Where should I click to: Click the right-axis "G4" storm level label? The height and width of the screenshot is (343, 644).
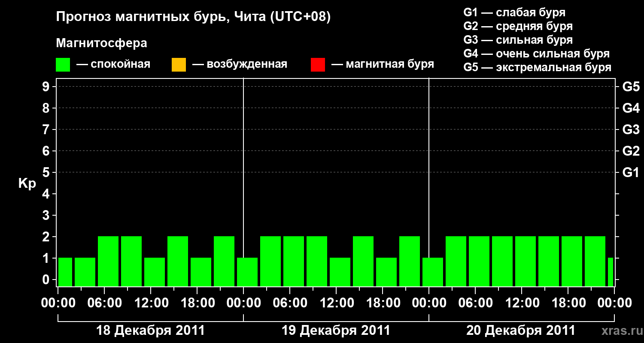(x=631, y=108)
